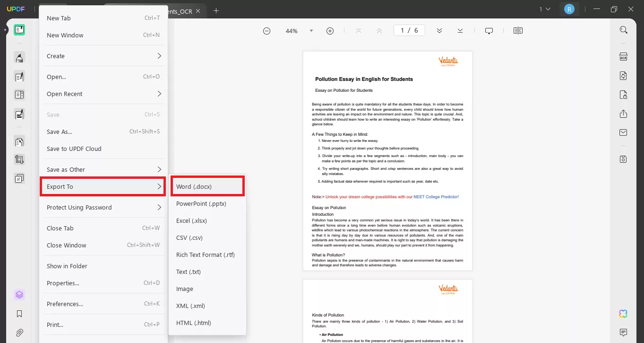Viewport: 644px width, 343px height.
Task: Open the Crop Pages tool icon
Action: (x=19, y=160)
